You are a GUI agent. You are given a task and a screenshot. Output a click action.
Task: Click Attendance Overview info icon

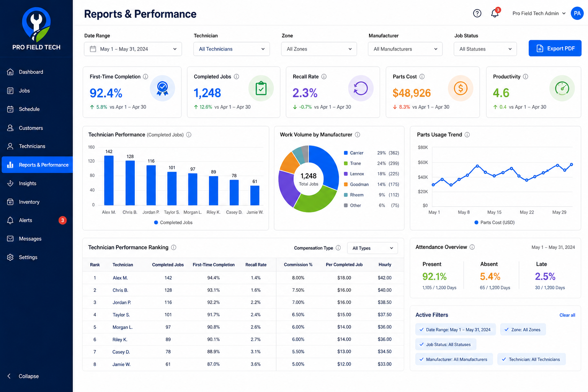tap(472, 247)
